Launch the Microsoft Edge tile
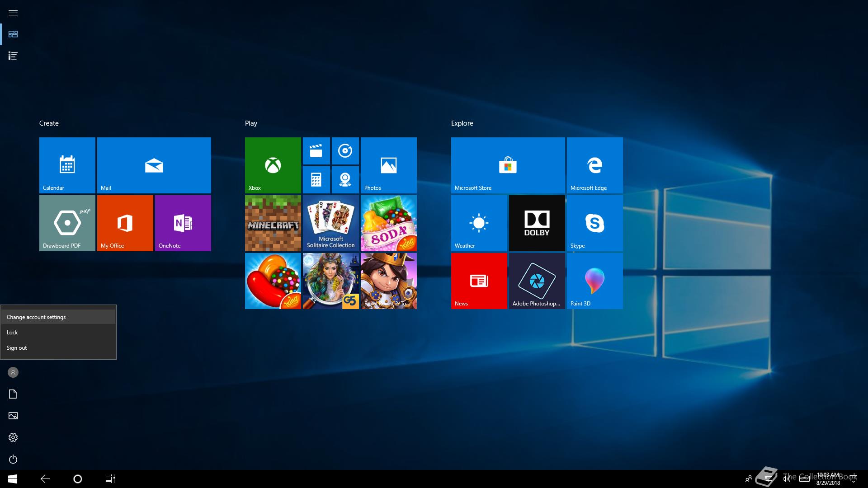868x488 pixels. pyautogui.click(x=595, y=165)
